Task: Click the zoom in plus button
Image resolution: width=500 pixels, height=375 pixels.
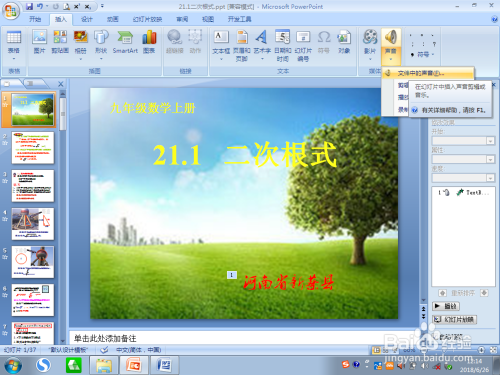Action: coord(481,350)
